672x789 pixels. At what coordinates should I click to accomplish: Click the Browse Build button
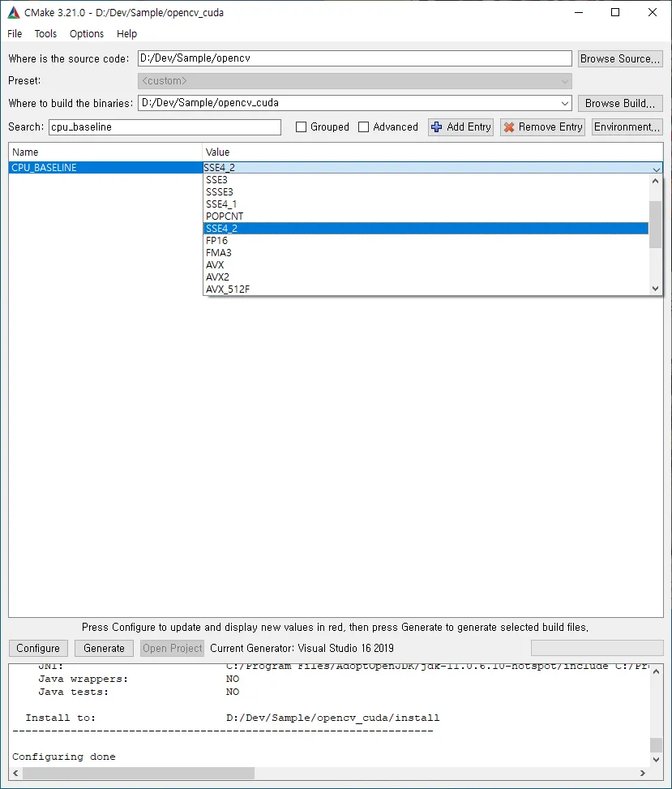click(619, 103)
